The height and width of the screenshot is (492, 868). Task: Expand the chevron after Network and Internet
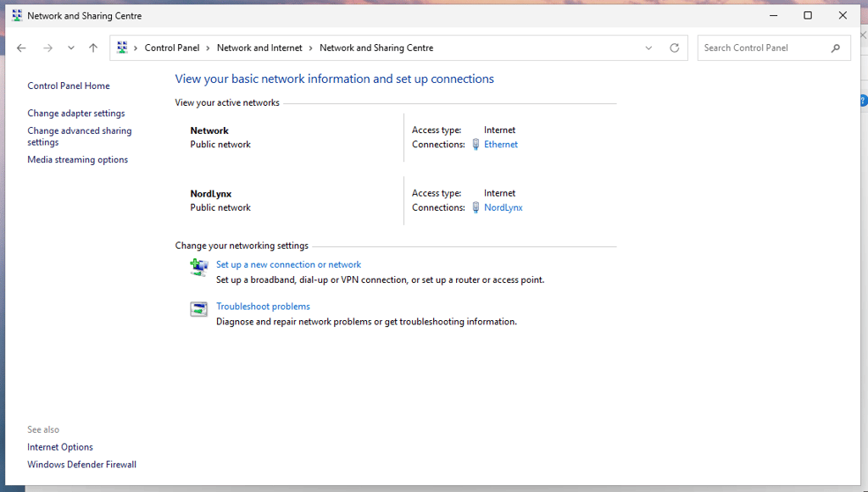click(311, 48)
